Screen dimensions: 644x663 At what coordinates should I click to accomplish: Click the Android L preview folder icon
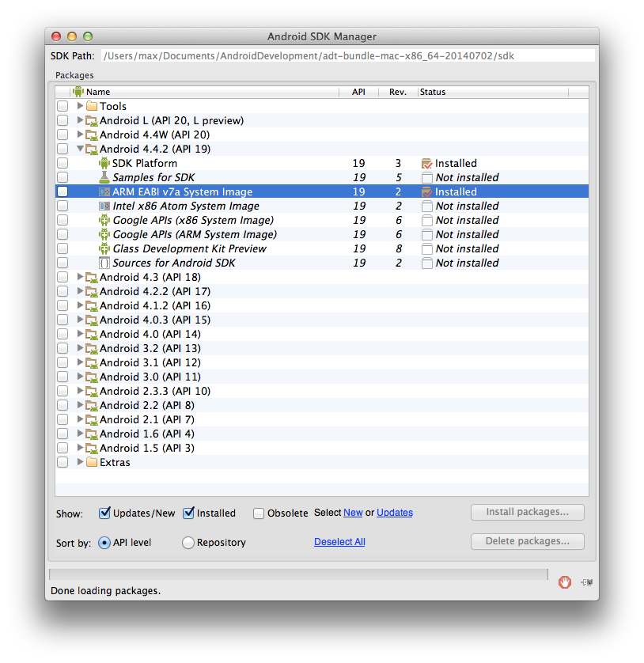pyautogui.click(x=92, y=121)
